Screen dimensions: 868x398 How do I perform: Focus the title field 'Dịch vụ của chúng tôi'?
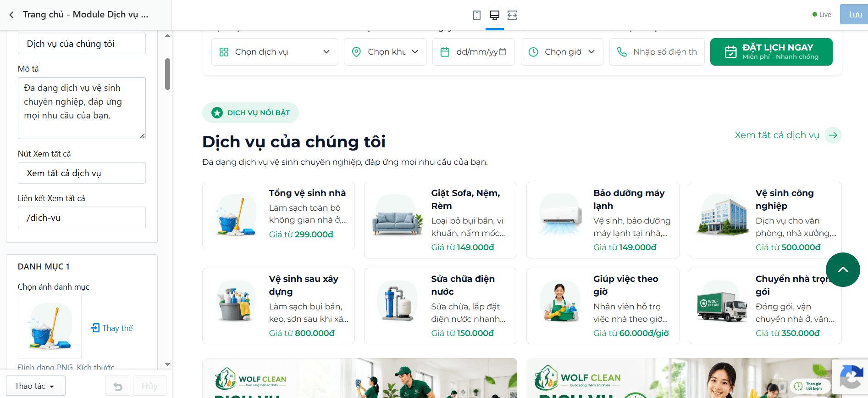pos(82,44)
